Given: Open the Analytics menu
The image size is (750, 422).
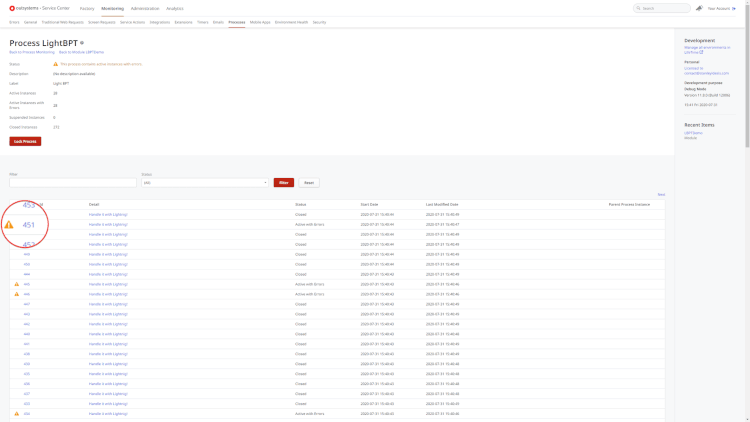Looking at the screenshot, I should pos(177,8).
